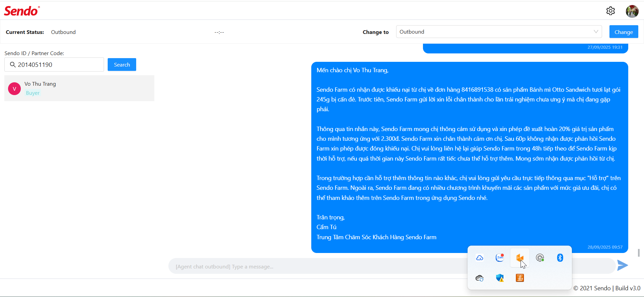
Task: Click the orange geometric tray icon
Action: [x=520, y=258]
